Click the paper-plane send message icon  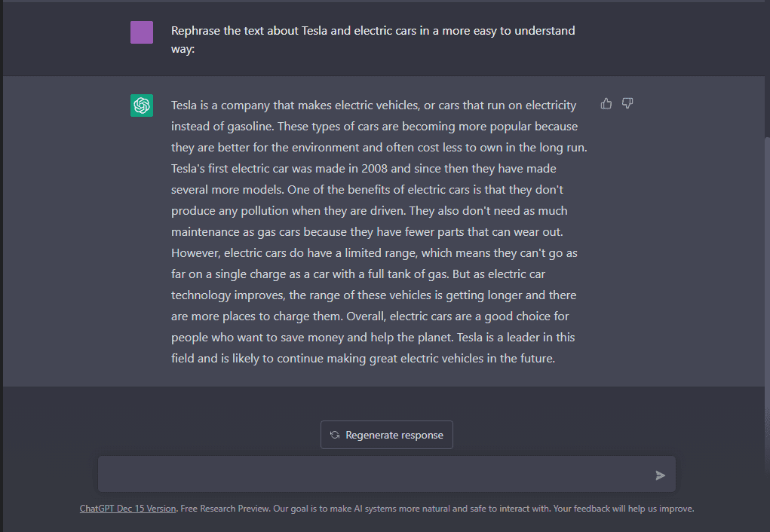[x=661, y=475]
